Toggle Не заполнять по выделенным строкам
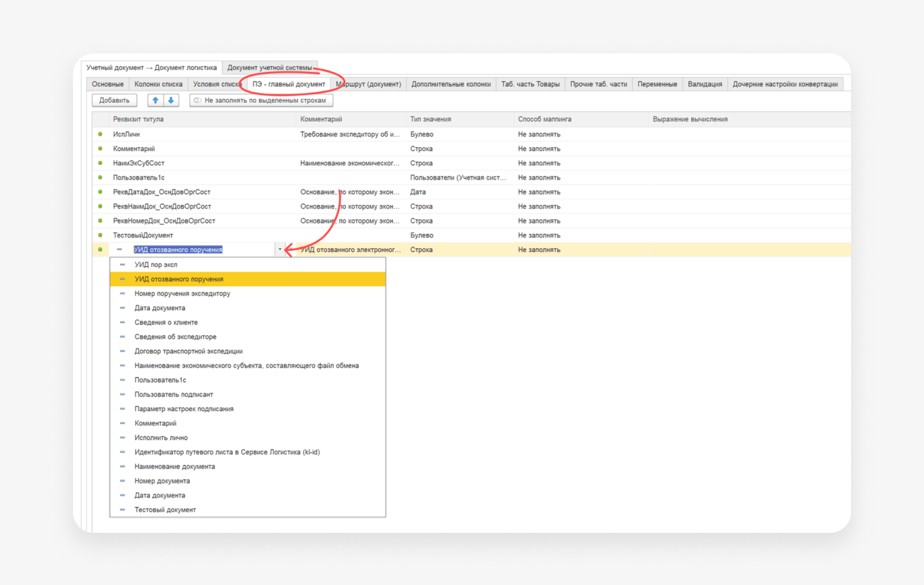 coord(261,100)
